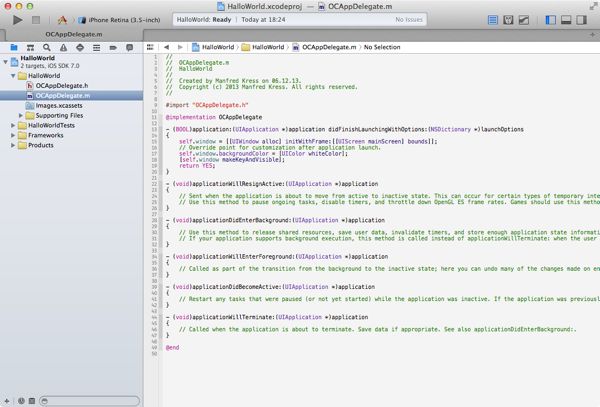
Task: Add a new editor tab
Action: pyautogui.click(x=592, y=35)
